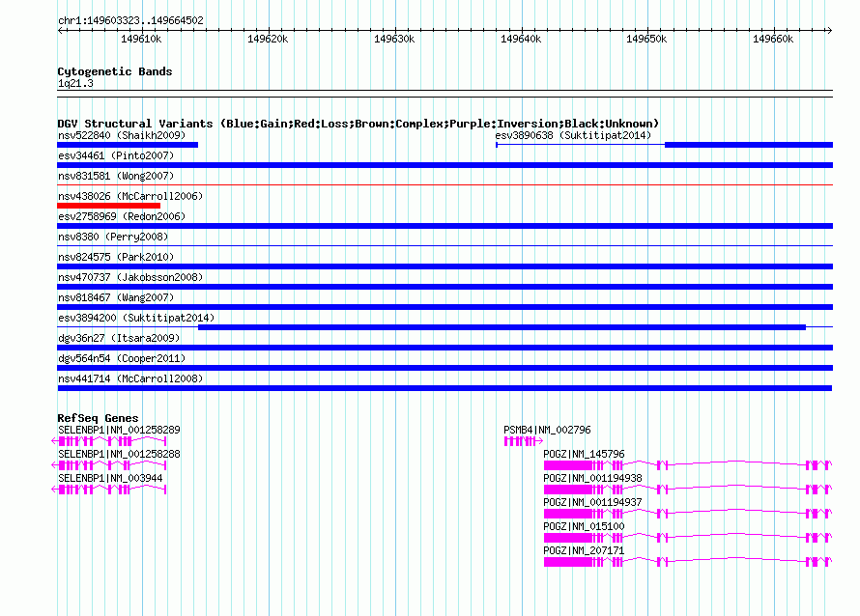This screenshot has width=860, height=616.
Task: Click SELENBP1|NM_001258288 transcript label
Action: point(119,455)
